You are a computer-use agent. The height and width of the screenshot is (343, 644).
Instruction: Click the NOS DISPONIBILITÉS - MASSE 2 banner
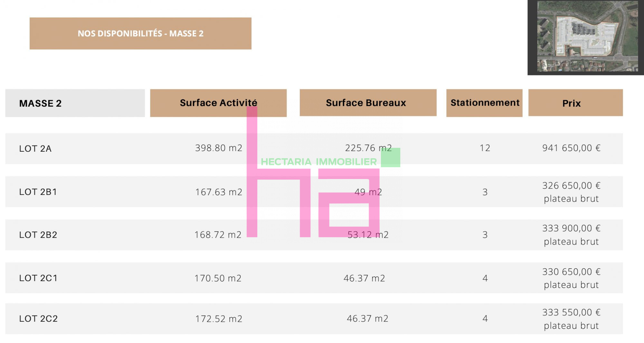tap(140, 33)
